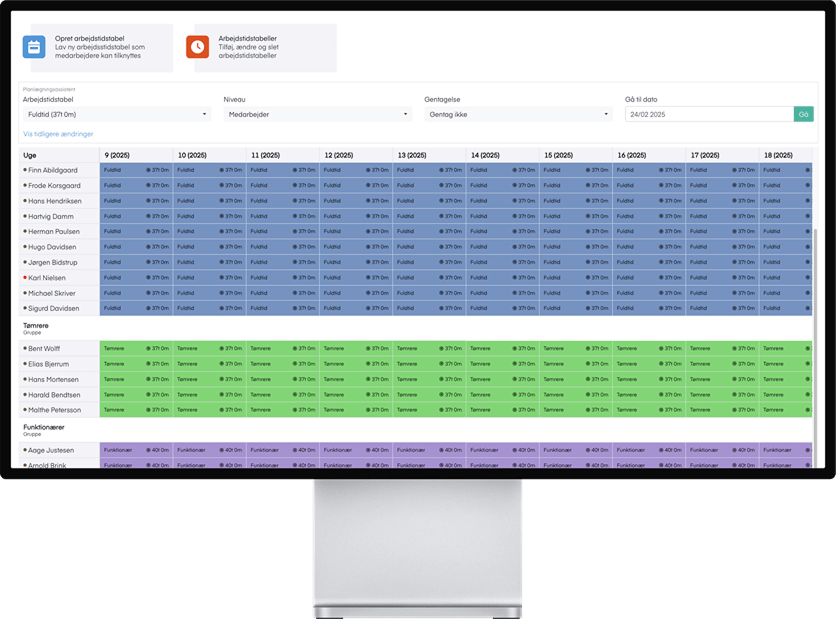Select employee Jørgen Bidstrup in the list
This screenshot has height=619, width=836.
point(58,262)
